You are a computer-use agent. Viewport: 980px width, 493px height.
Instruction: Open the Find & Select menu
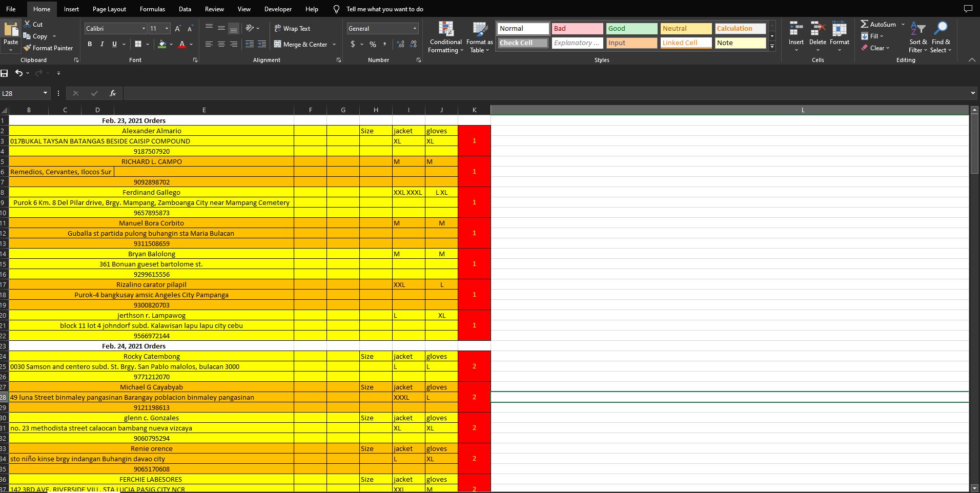(941, 37)
